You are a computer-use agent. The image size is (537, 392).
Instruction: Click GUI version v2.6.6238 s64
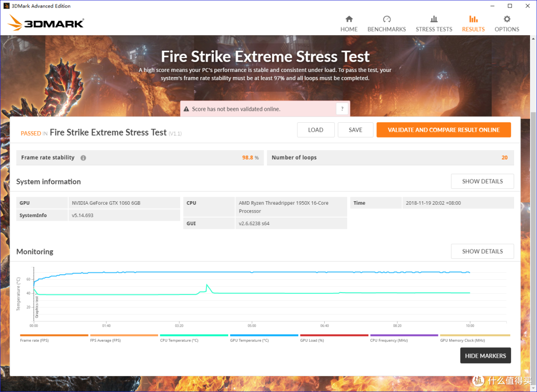coord(254,224)
